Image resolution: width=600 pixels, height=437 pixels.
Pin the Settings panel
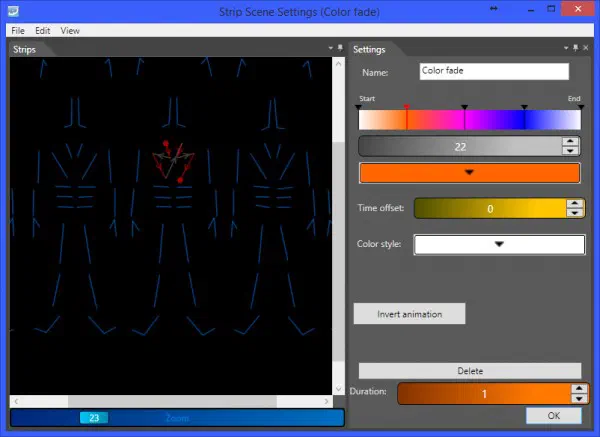click(576, 48)
